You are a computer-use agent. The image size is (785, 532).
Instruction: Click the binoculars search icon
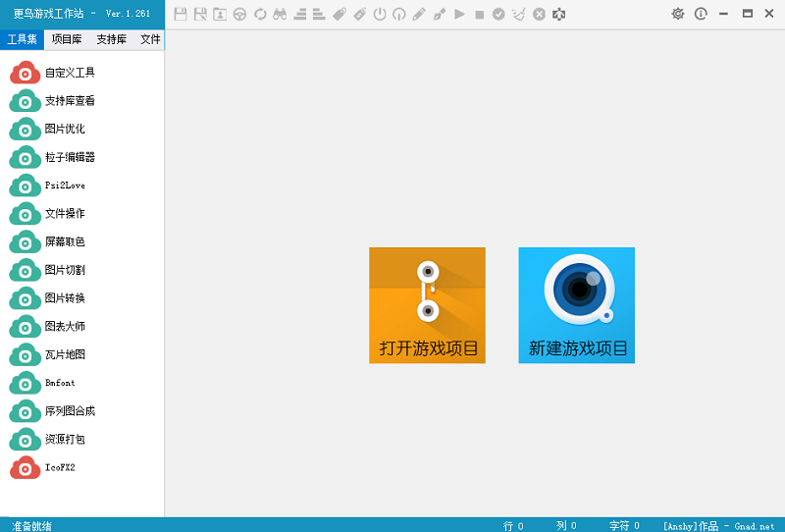pyautogui.click(x=280, y=14)
